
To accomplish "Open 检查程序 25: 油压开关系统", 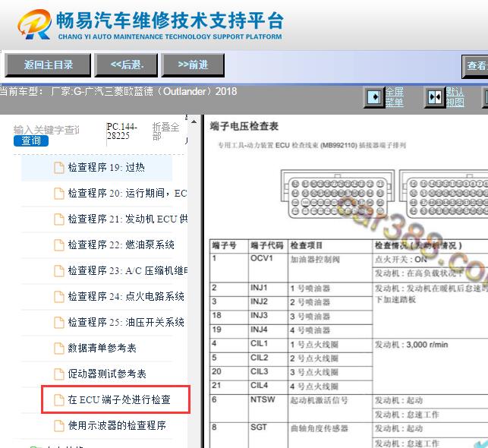I will click(x=126, y=323).
